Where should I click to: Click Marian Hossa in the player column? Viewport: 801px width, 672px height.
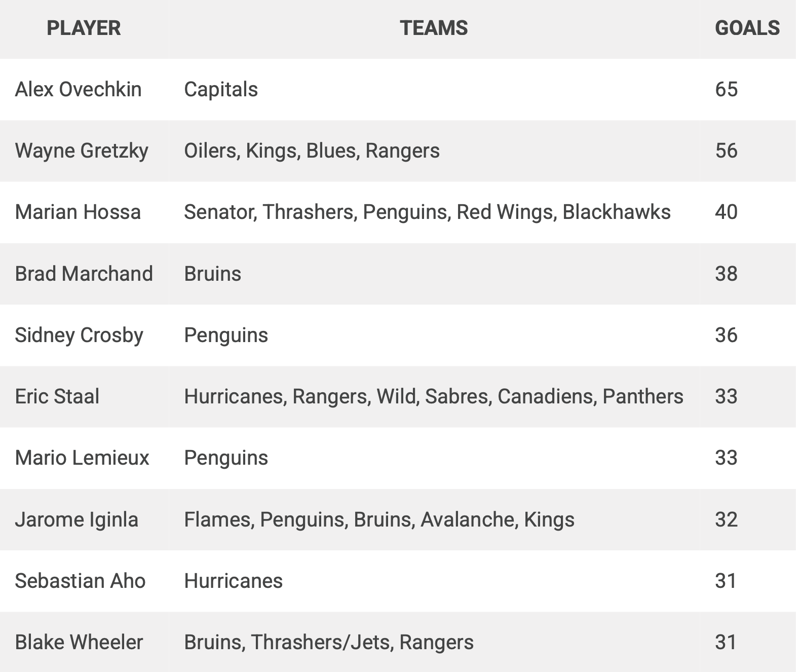click(78, 212)
